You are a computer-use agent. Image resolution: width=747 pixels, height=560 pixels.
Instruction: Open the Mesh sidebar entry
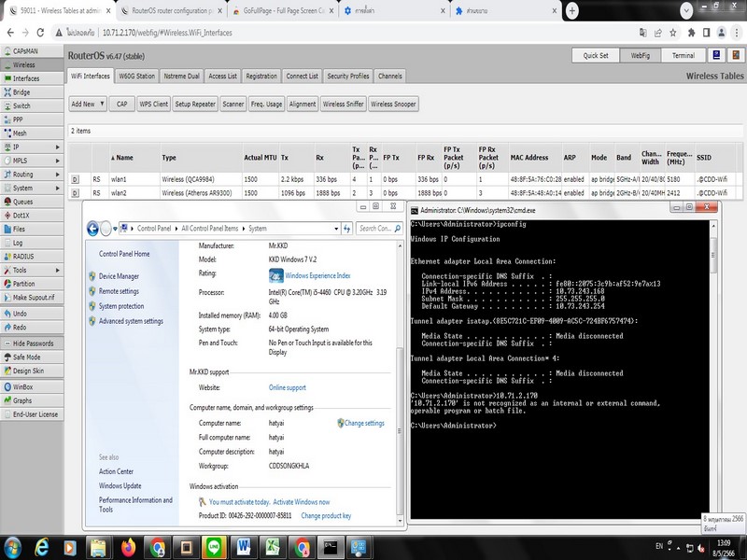(x=32, y=133)
